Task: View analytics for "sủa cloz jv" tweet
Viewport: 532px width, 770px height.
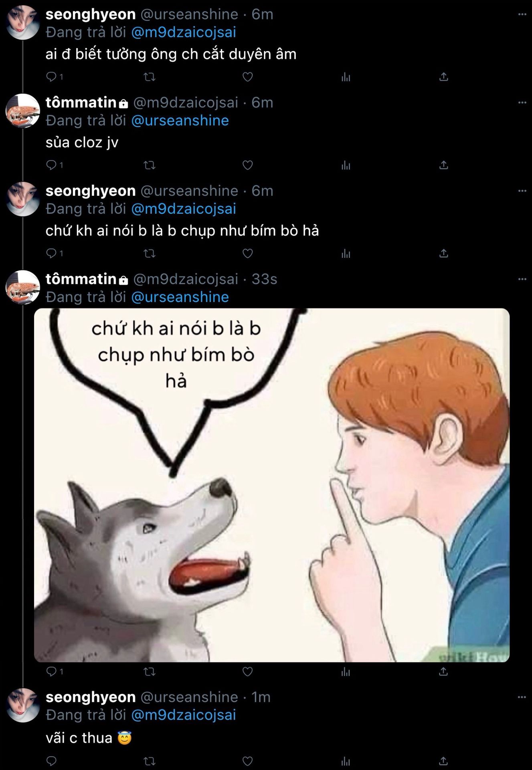Action: point(346,165)
